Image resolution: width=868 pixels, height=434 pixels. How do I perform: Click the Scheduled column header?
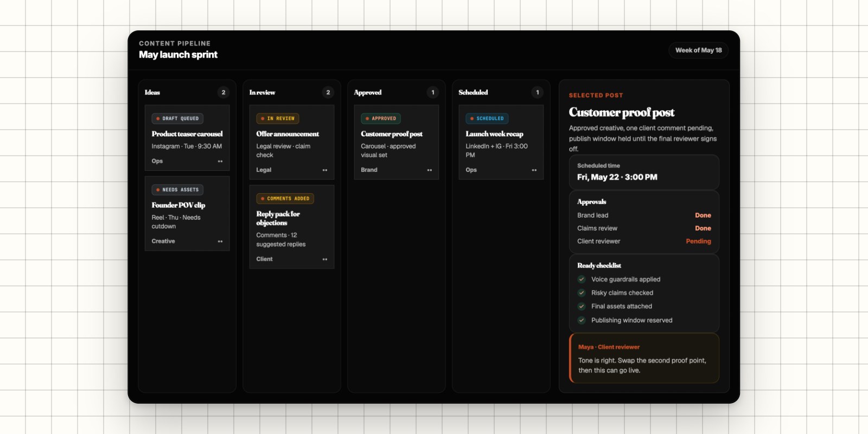[x=473, y=92]
